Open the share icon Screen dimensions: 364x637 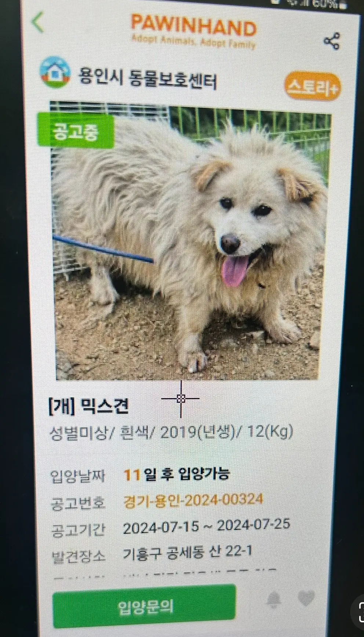coord(332,41)
